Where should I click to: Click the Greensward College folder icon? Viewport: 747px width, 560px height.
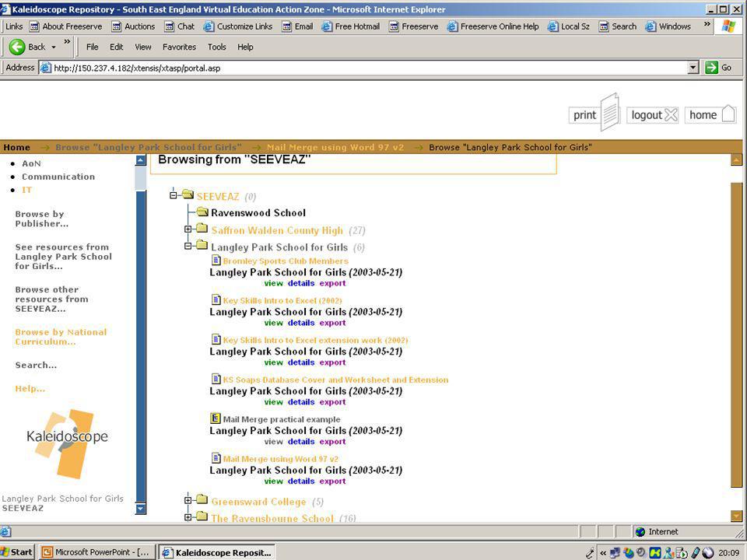click(x=202, y=499)
